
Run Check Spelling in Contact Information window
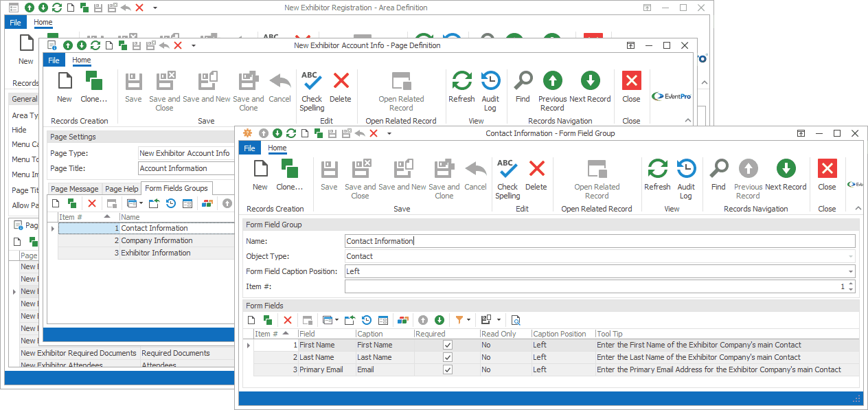(507, 179)
